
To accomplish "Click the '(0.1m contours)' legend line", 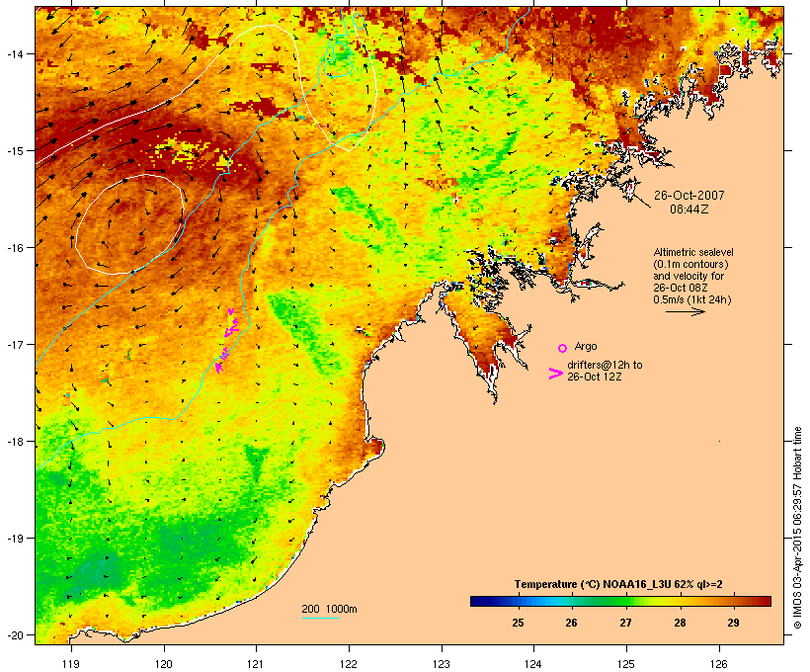I will pyautogui.click(x=690, y=264).
